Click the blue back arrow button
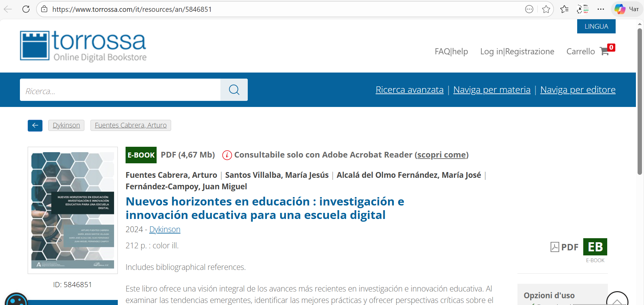This screenshot has height=305, width=644. pyautogui.click(x=35, y=126)
